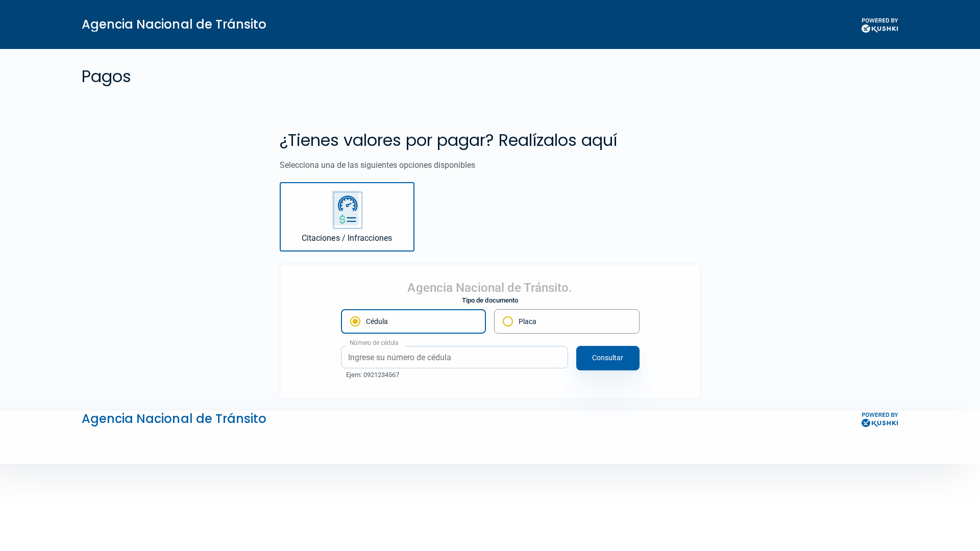Screen dimensions: 980x551
Task: Click the header Agencia Nacional de Tránsito title
Action: (x=174, y=24)
